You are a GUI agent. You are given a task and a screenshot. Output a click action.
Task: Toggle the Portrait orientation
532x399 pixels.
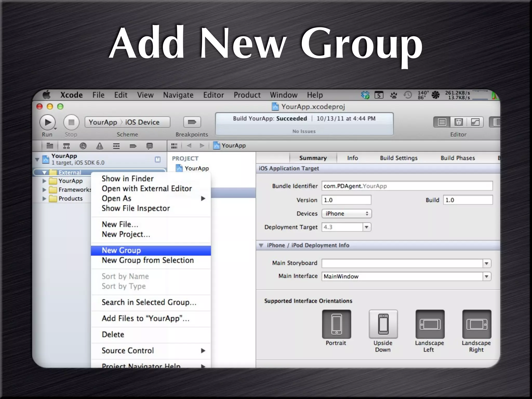[x=336, y=324]
